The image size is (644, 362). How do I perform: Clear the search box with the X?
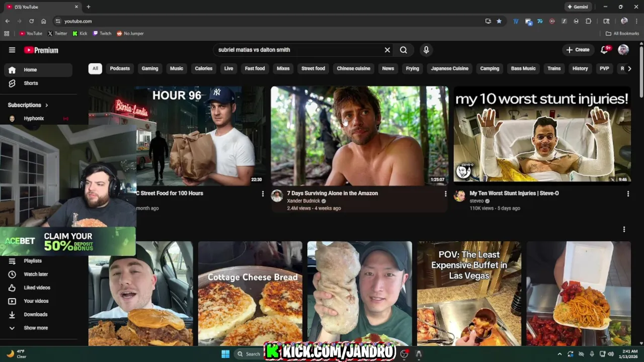(387, 50)
